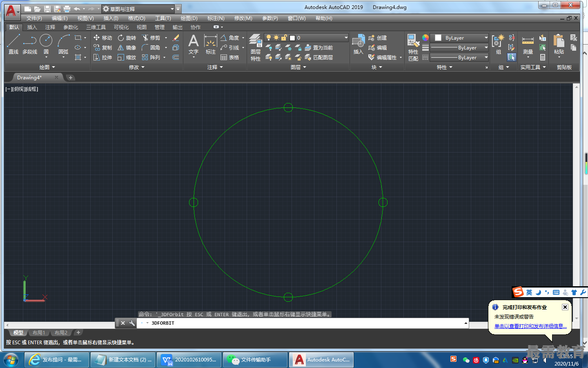Click the 修剪 (Trim) tool
Image resolution: width=588 pixels, height=368 pixels.
(151, 38)
